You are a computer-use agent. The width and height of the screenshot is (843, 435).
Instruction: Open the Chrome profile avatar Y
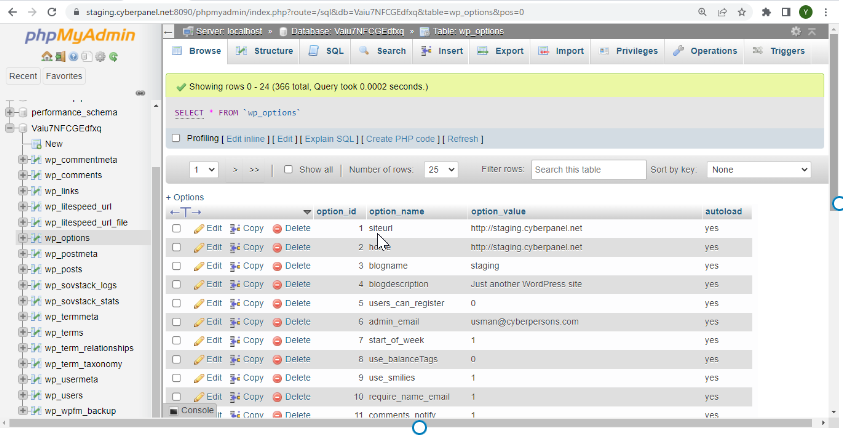[805, 12]
